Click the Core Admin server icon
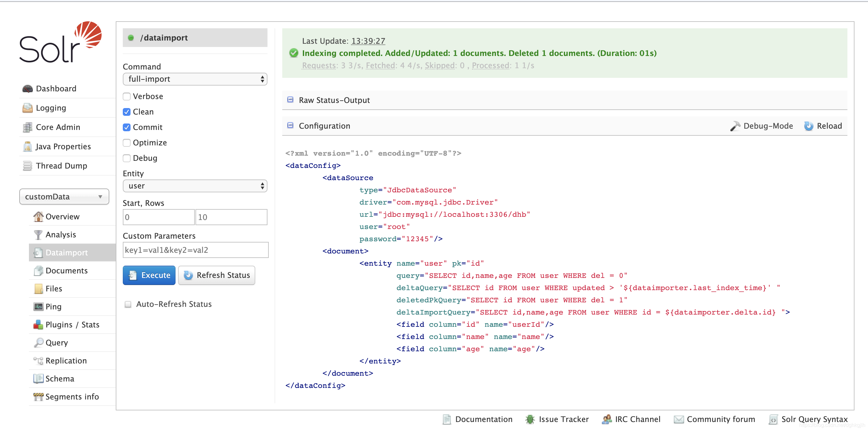868x431 pixels. click(27, 127)
